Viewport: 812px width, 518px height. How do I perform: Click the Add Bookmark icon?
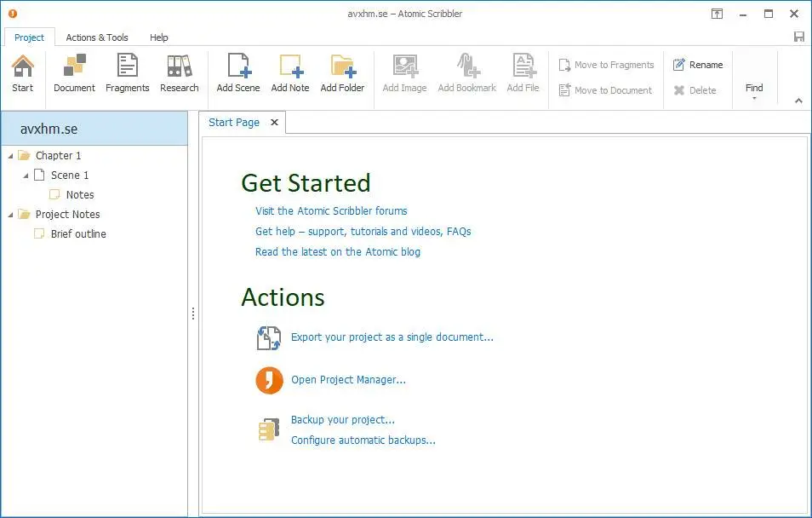tap(468, 66)
